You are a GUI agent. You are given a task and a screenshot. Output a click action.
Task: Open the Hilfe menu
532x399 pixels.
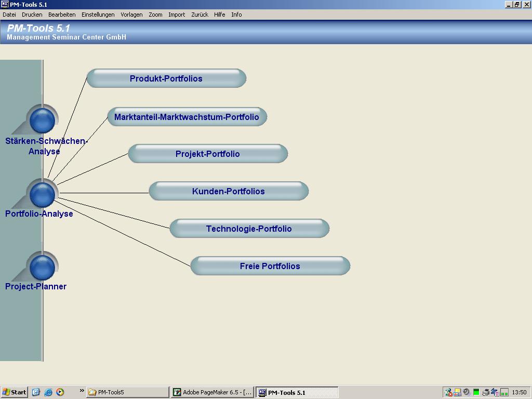220,15
